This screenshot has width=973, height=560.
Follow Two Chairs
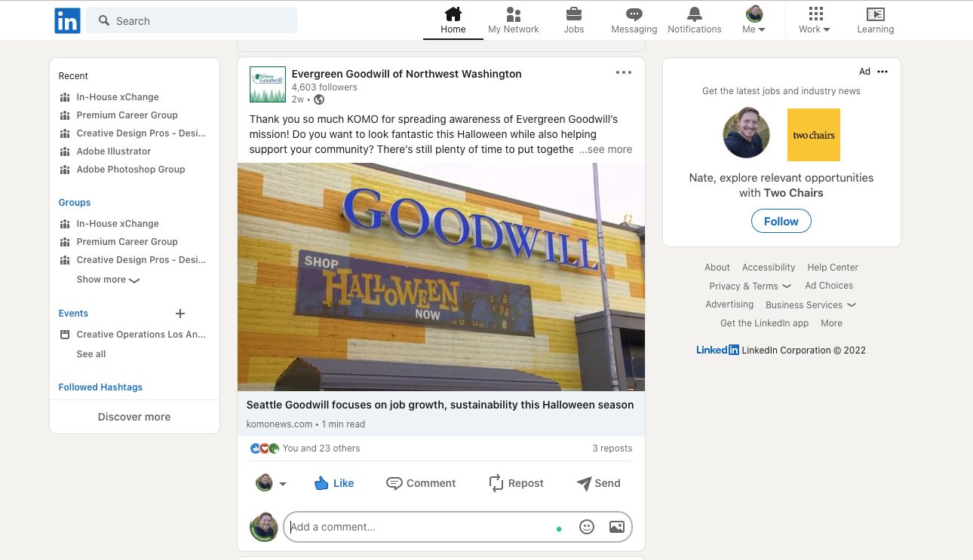(781, 222)
